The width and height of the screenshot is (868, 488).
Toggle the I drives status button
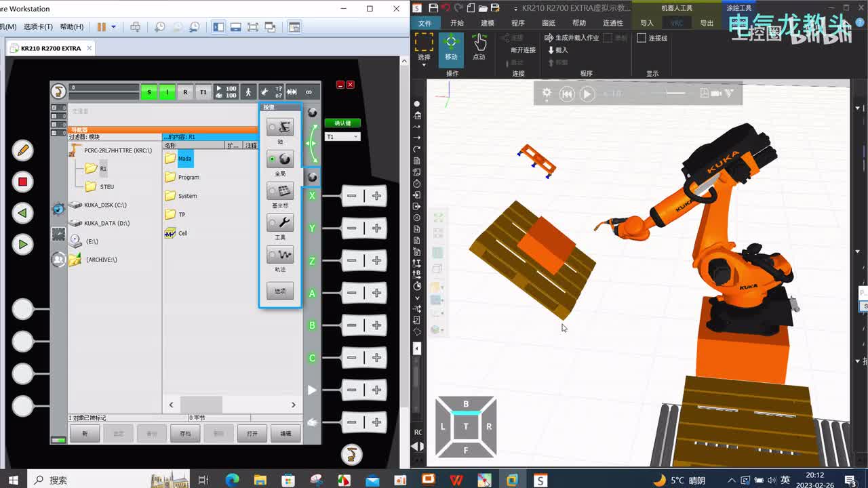167,92
